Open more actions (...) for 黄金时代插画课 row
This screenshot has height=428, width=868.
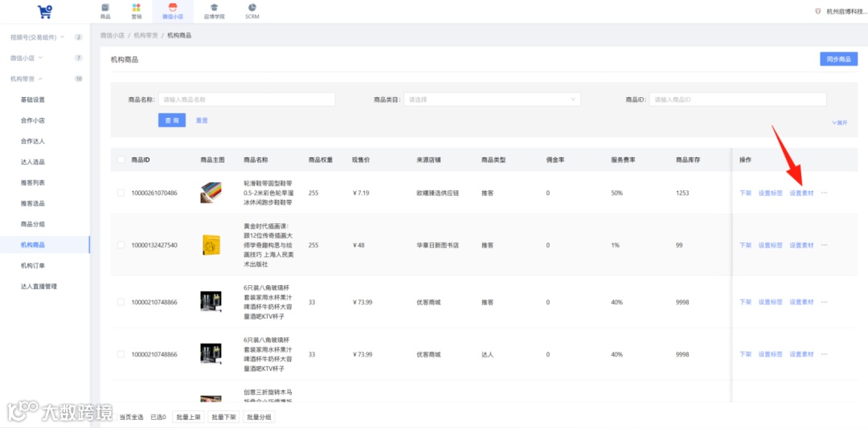824,245
